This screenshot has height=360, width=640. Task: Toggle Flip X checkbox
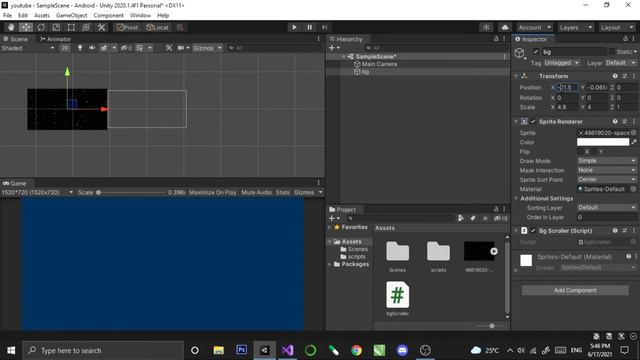coord(580,151)
